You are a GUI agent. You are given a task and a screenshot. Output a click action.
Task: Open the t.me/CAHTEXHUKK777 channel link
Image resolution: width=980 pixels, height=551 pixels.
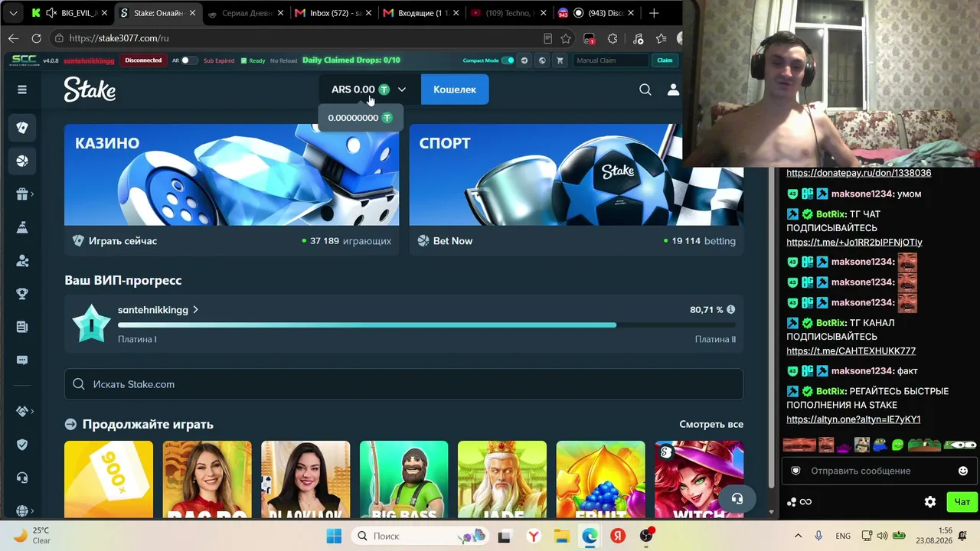point(851,351)
